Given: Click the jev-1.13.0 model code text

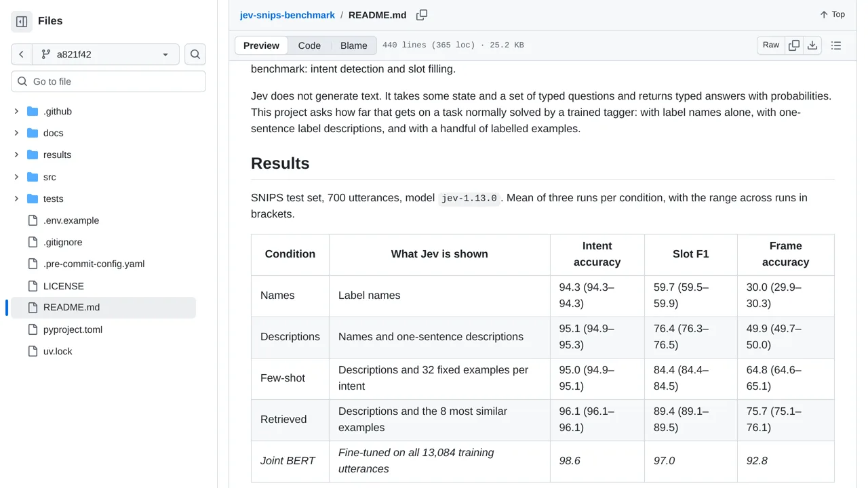Looking at the screenshot, I should tap(469, 199).
